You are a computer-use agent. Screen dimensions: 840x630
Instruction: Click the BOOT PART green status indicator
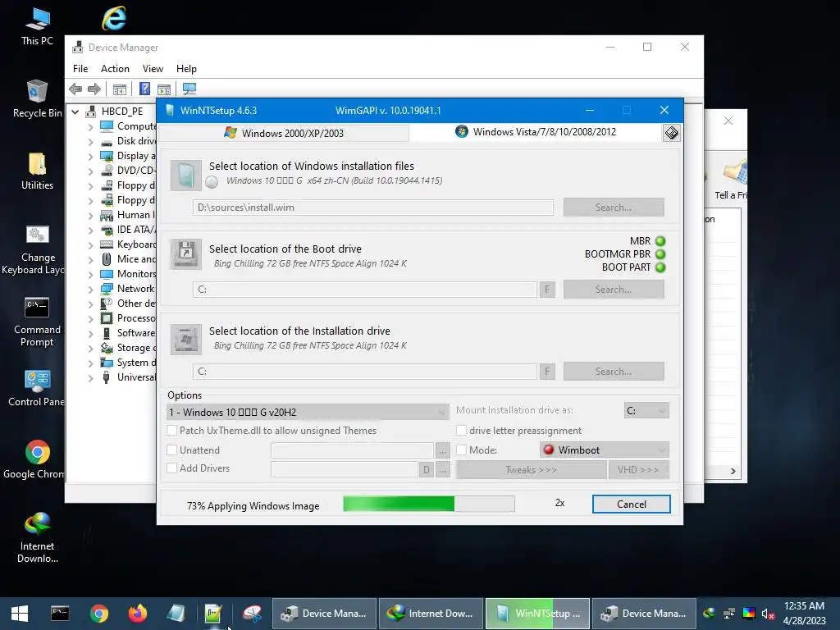point(660,267)
